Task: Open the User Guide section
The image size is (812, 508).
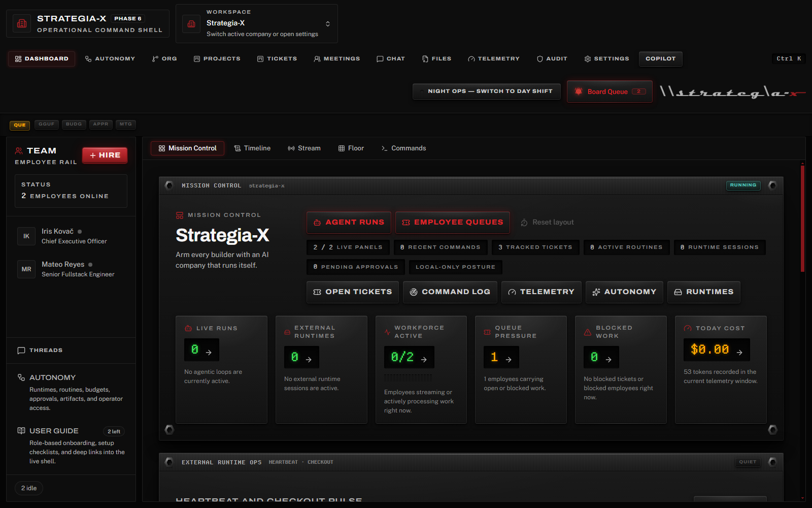Action: [x=71, y=446]
